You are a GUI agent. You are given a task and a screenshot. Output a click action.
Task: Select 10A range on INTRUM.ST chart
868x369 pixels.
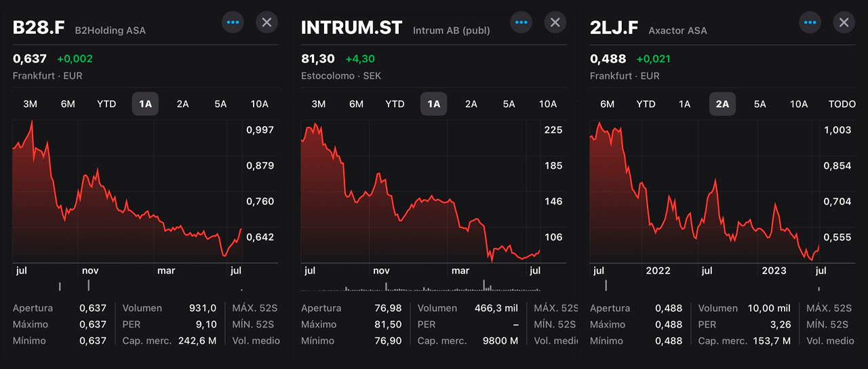click(548, 104)
